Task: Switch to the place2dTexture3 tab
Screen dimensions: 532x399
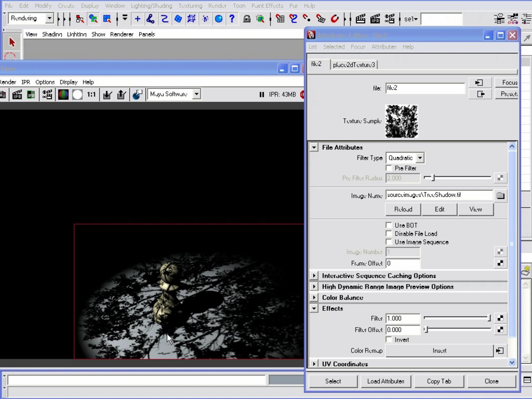Action: 354,65
